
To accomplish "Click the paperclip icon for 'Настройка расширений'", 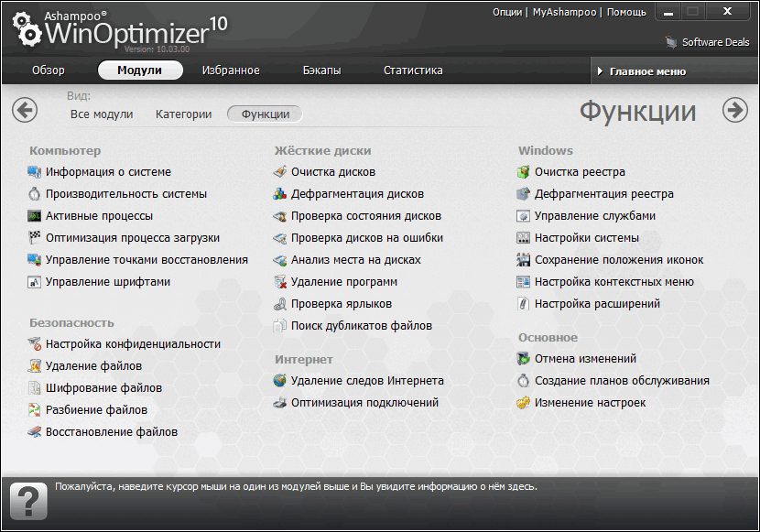I will pyautogui.click(x=524, y=304).
